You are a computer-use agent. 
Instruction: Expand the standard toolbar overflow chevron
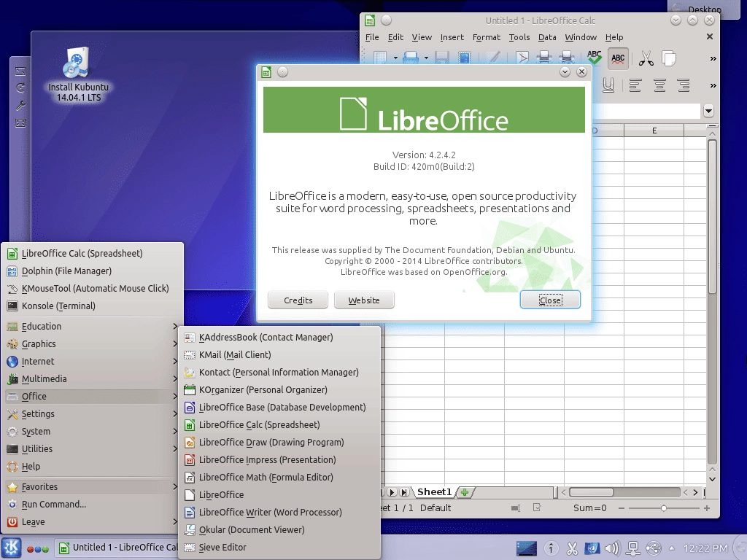tap(713, 58)
